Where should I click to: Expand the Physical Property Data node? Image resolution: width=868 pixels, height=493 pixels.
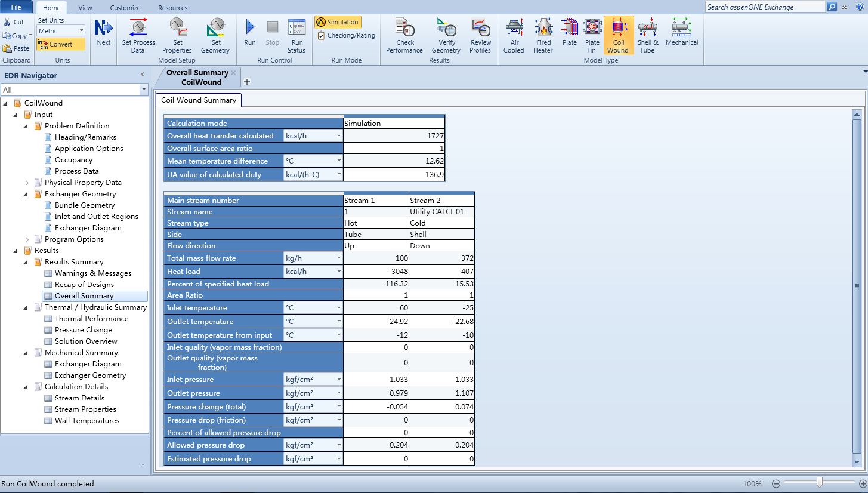tap(27, 183)
